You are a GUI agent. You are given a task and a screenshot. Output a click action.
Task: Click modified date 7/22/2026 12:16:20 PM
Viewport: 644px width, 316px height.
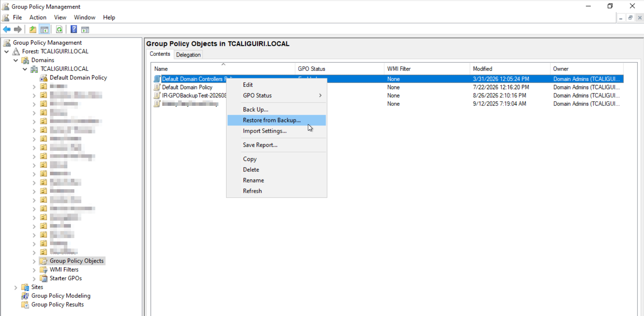click(501, 87)
